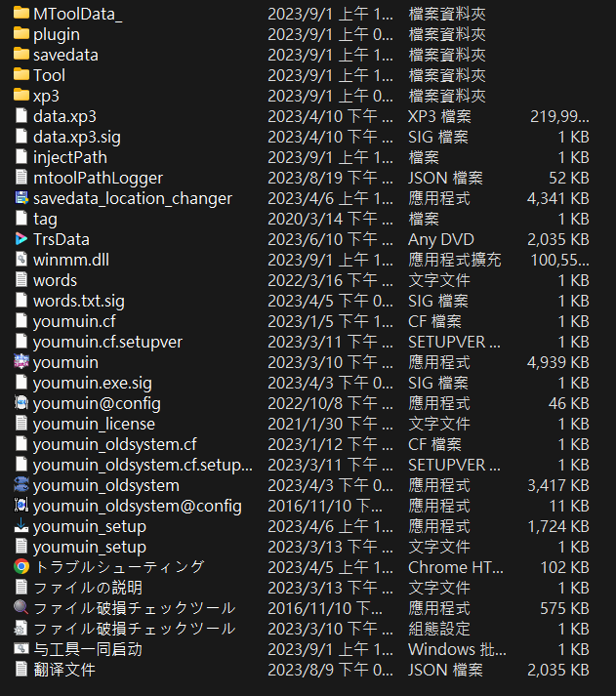Click the savedata_location_changer file name
Image resolution: width=616 pixels, height=696 pixels.
(x=133, y=198)
